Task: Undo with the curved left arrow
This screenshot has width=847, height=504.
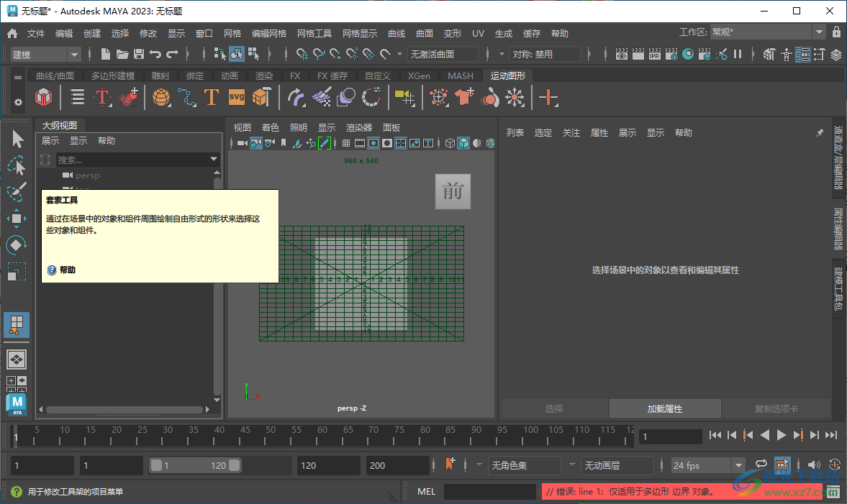Action: [x=155, y=54]
